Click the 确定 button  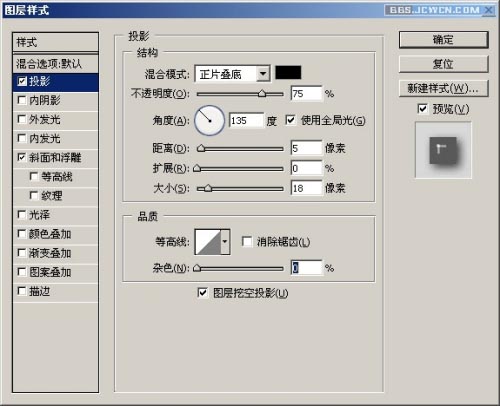[443, 40]
